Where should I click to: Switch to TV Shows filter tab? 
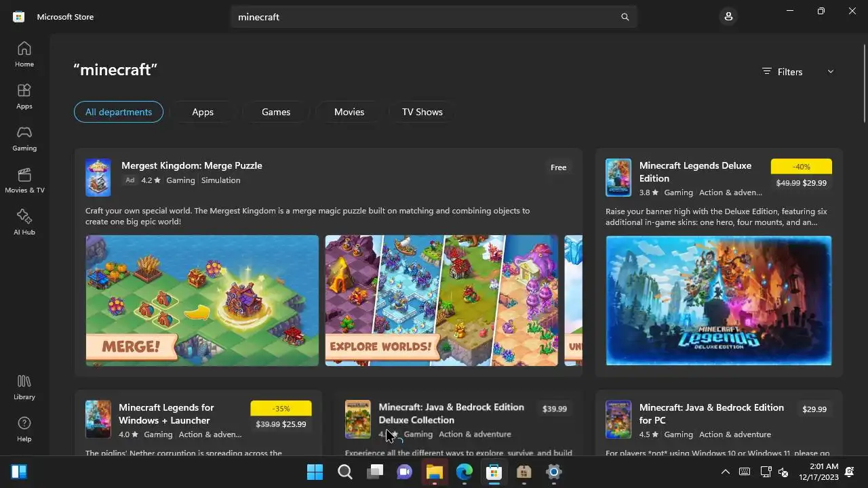coord(422,112)
